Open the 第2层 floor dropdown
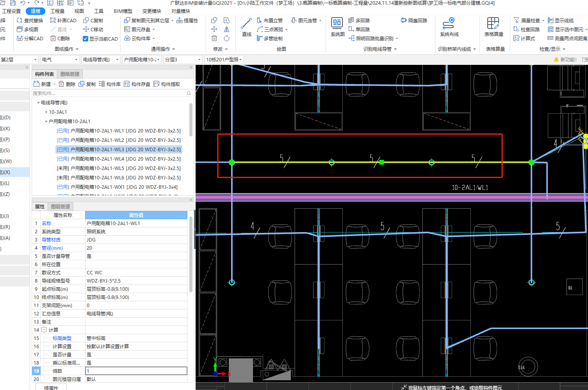 (19, 59)
